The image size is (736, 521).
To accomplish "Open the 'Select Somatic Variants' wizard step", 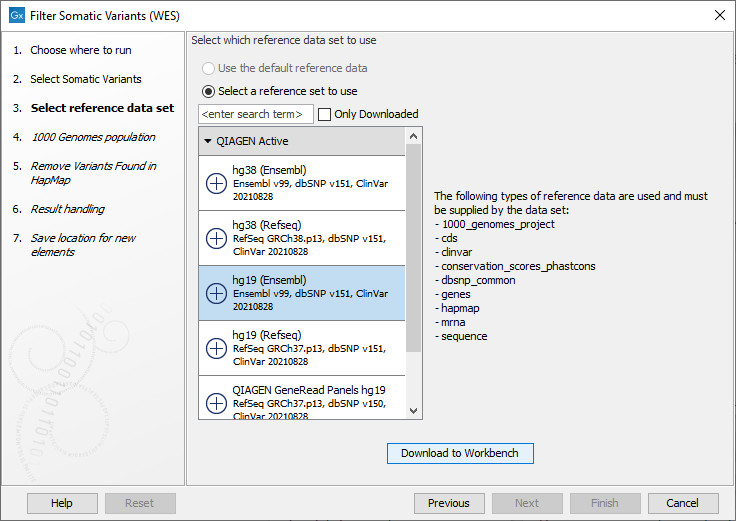I will pos(85,79).
